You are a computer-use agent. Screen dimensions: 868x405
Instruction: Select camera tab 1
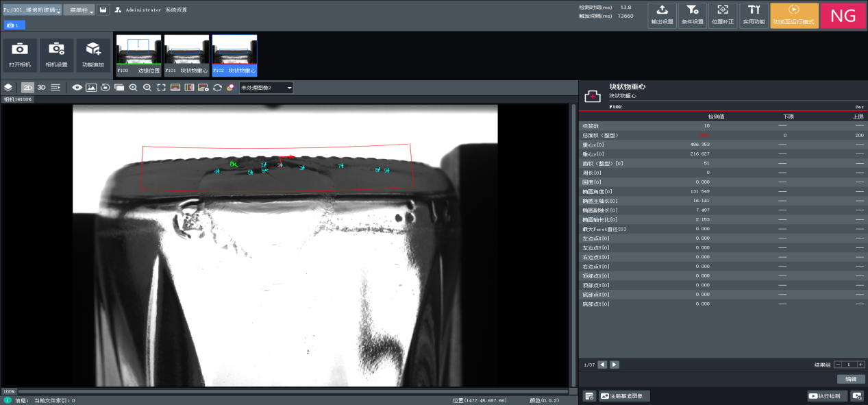(x=14, y=25)
